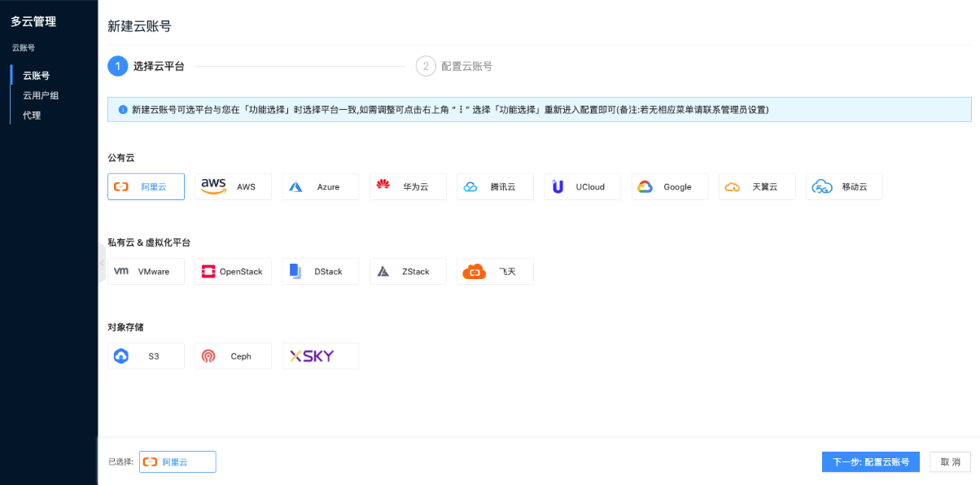Choose the Ceph object storage logo
Viewport: 980px width, 485px height.
click(208, 356)
